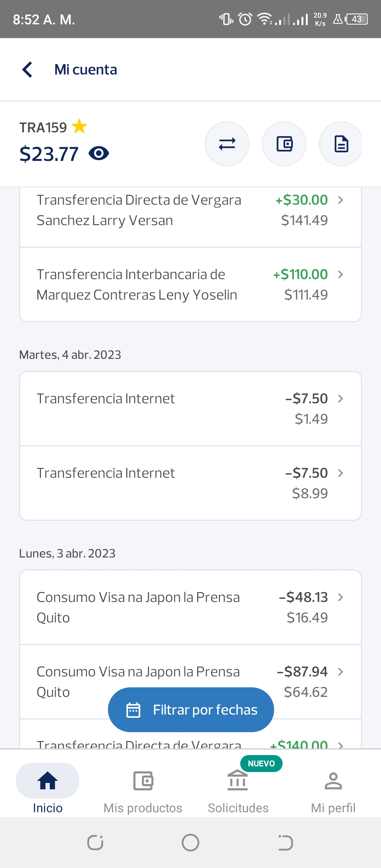Open the transfer arrows icon button
Image resolution: width=381 pixels, height=868 pixels.
pos(227,144)
